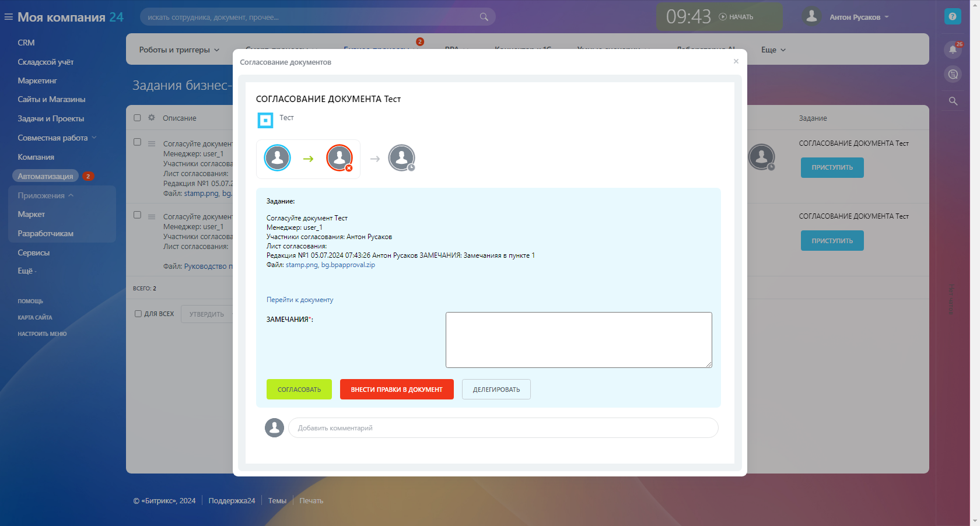Follow the 'Перейти к документу' link

300,300
